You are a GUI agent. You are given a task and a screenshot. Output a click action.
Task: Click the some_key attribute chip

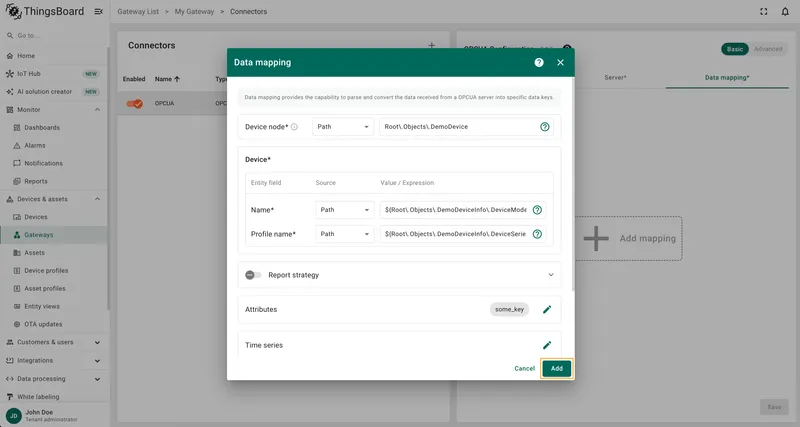(509, 309)
